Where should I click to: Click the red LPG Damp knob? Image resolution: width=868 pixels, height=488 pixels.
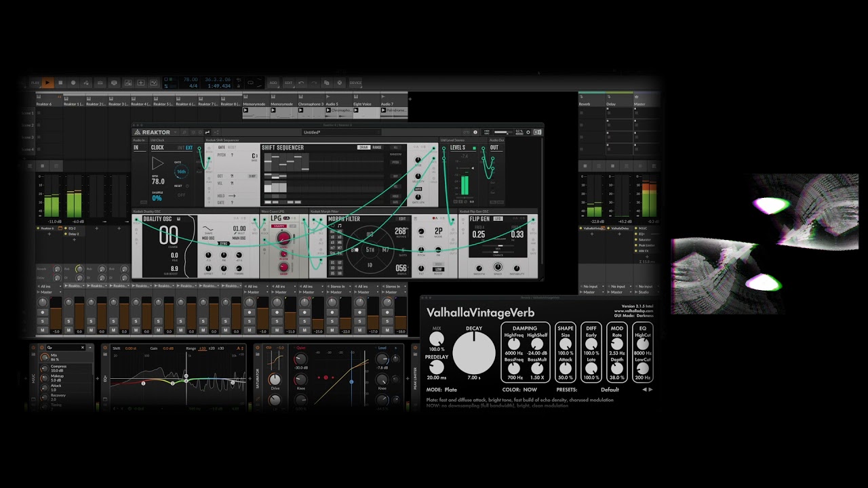point(284,267)
